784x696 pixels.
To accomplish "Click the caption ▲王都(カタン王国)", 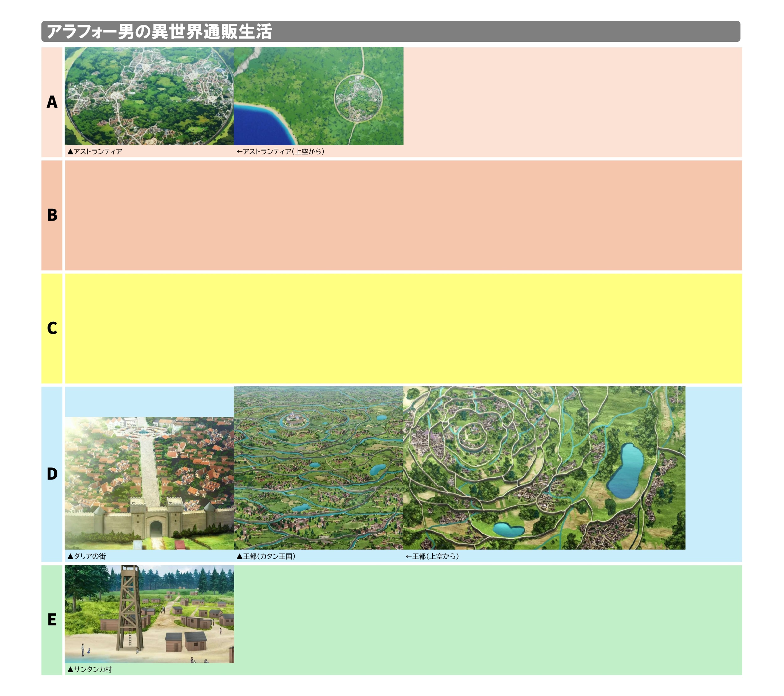I will coord(266,556).
